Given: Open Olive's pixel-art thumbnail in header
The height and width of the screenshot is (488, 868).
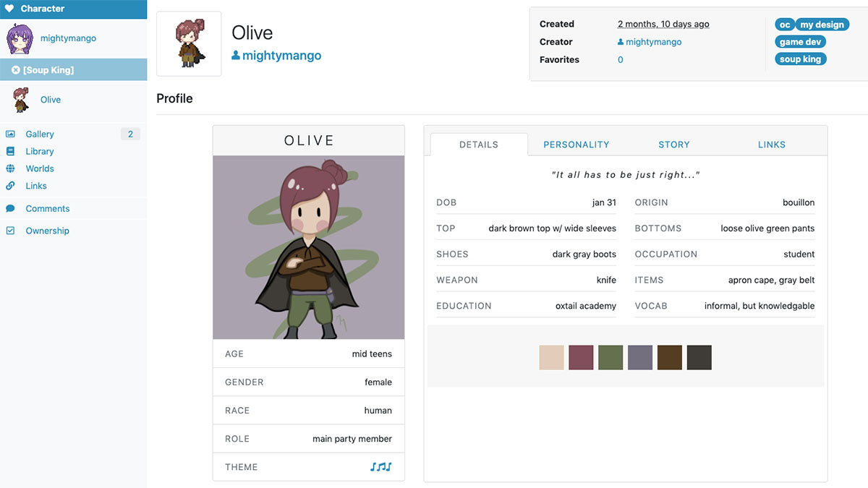Looking at the screenshot, I should point(189,43).
